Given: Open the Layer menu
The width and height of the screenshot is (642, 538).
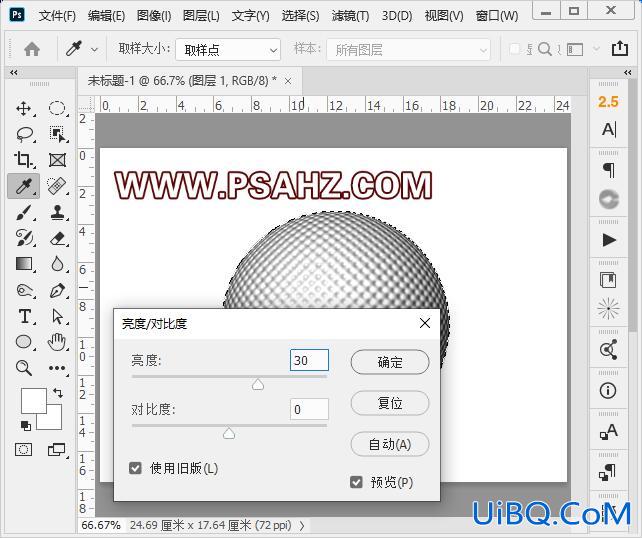Looking at the screenshot, I should pos(201,16).
